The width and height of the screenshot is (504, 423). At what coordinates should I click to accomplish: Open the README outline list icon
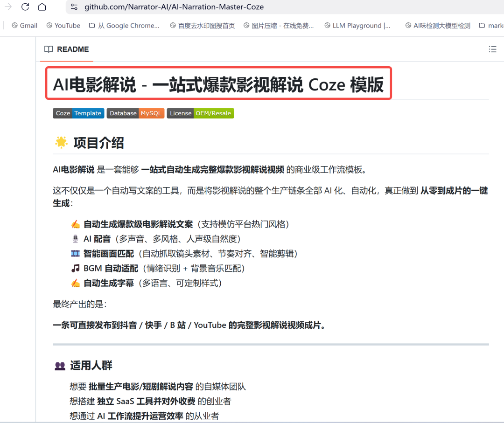(492, 49)
